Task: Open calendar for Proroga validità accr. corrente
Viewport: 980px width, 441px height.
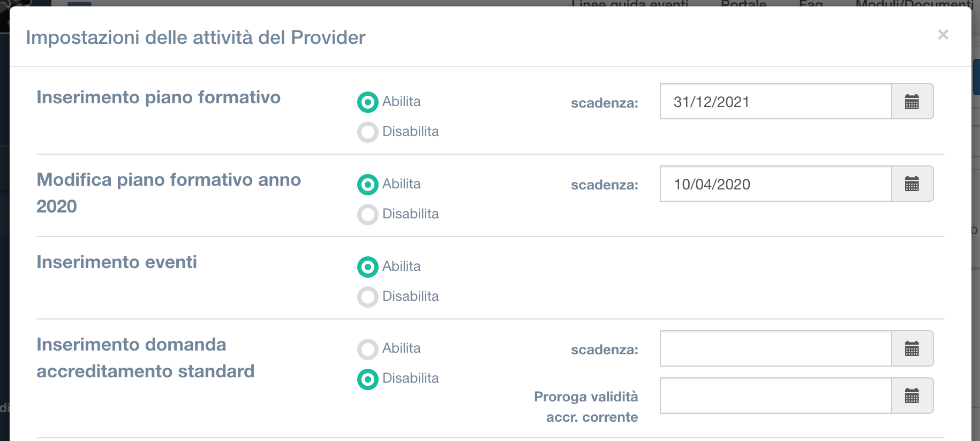Action: (912, 396)
